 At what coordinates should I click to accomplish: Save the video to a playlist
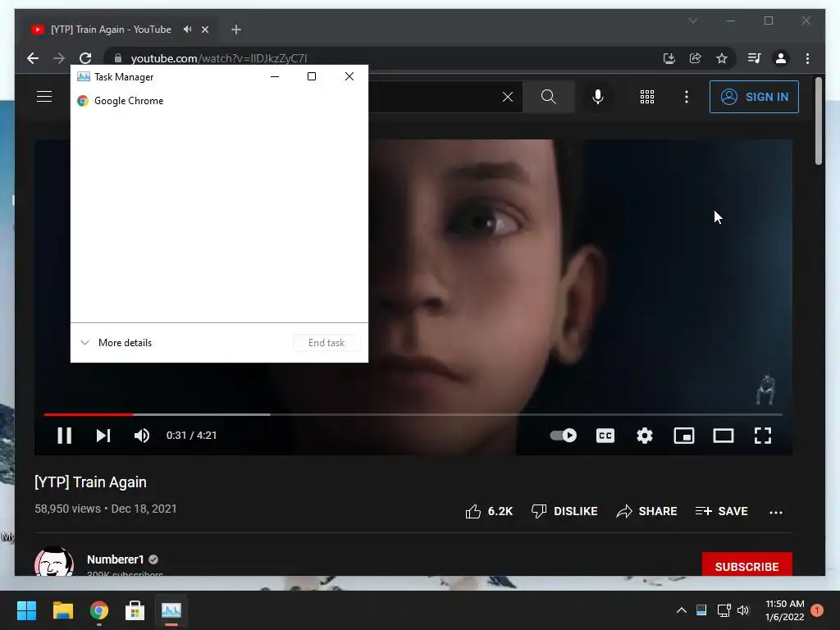(x=721, y=511)
